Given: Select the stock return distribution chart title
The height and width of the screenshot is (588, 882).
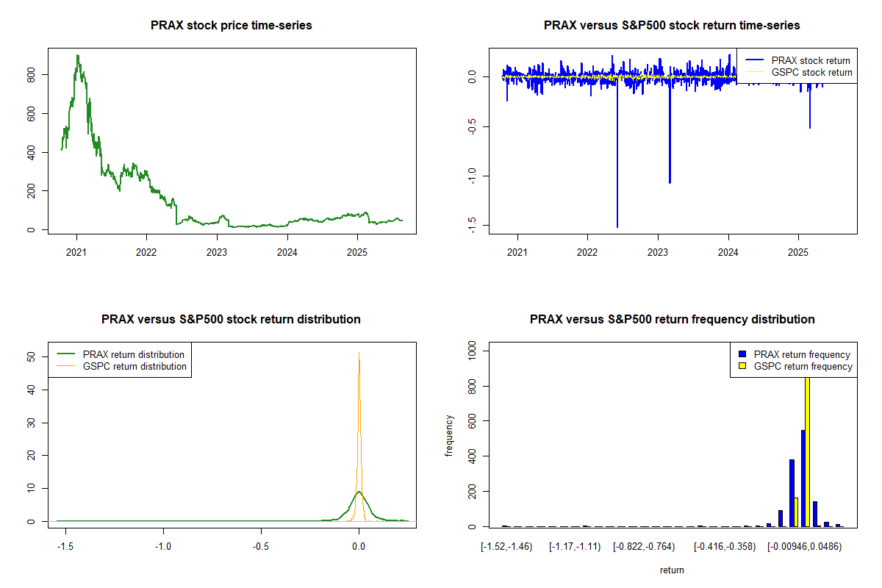Looking at the screenshot, I should pyautogui.click(x=231, y=320).
